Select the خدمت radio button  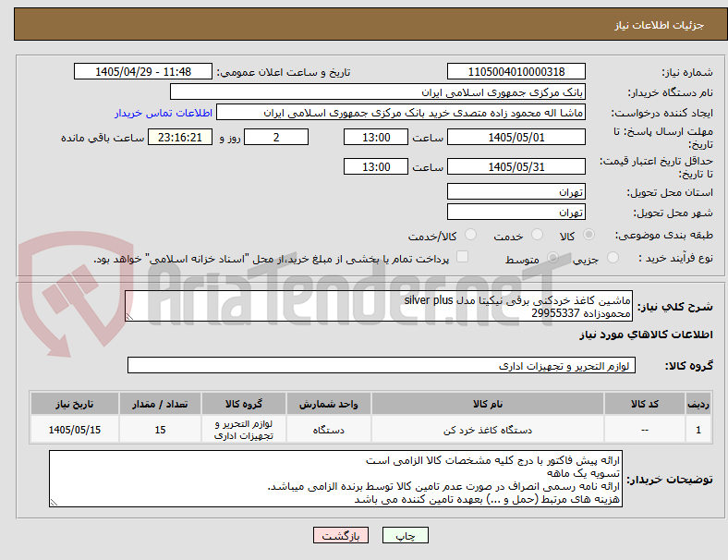[537, 235]
